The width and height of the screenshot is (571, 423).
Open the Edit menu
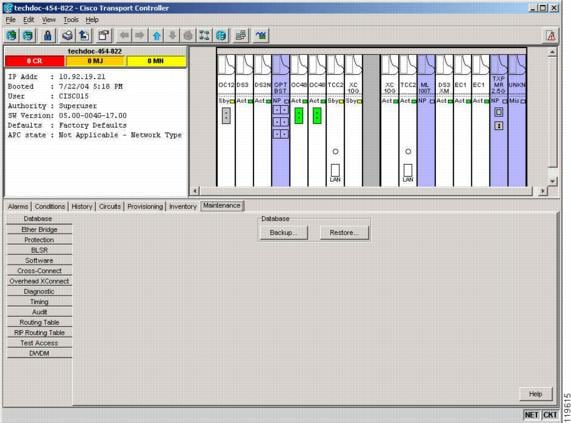[28, 20]
